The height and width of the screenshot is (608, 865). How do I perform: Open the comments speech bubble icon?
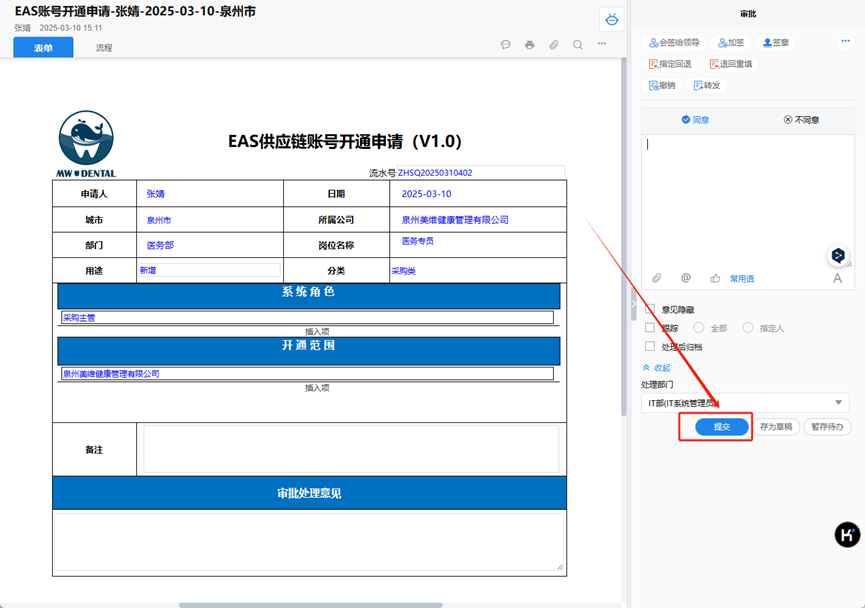pos(505,45)
